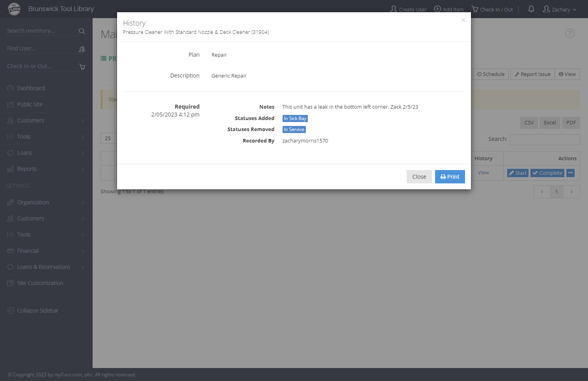Expand the upper Customers sidebar menu
This screenshot has width=588, height=381.
[46, 120]
